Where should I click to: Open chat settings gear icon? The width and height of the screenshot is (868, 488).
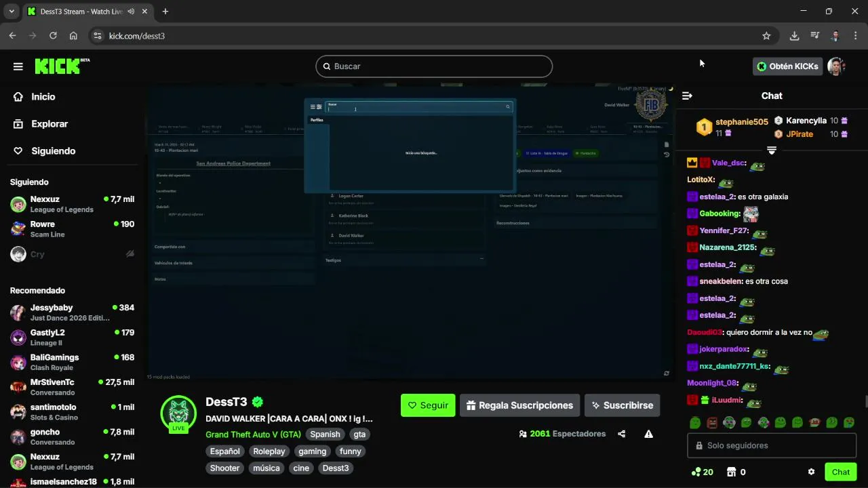(x=811, y=472)
